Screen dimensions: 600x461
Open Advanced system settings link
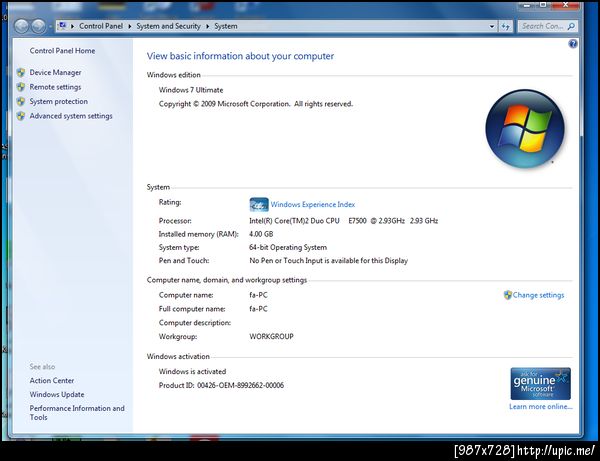[x=71, y=116]
